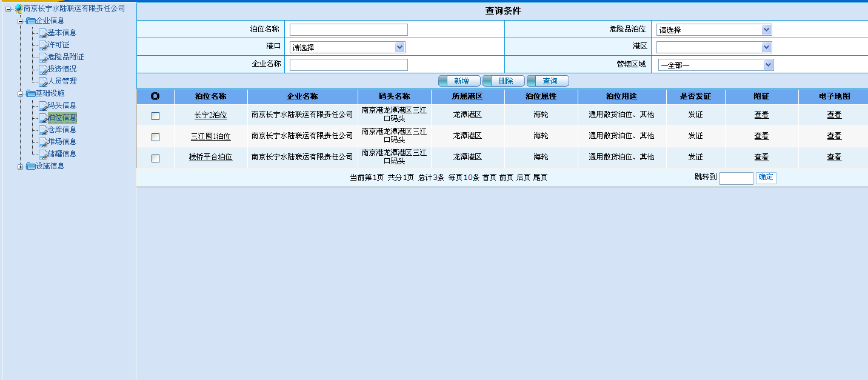Click the folder icon for 企业信息

(x=30, y=21)
